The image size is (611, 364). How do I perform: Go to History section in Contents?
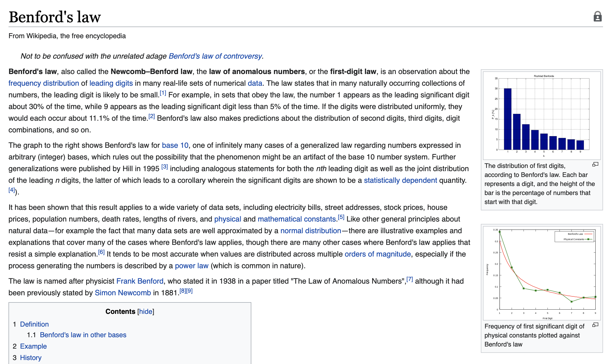pyautogui.click(x=31, y=358)
